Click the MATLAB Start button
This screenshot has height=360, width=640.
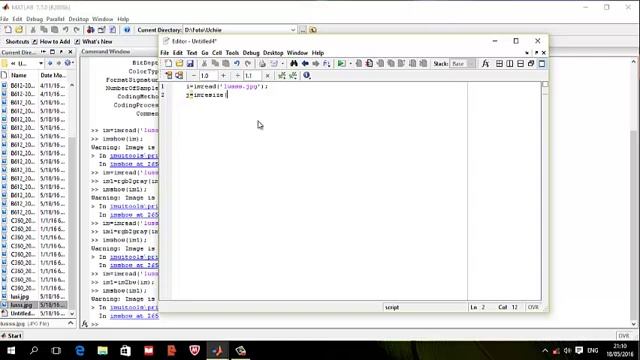pyautogui.click(x=11, y=336)
